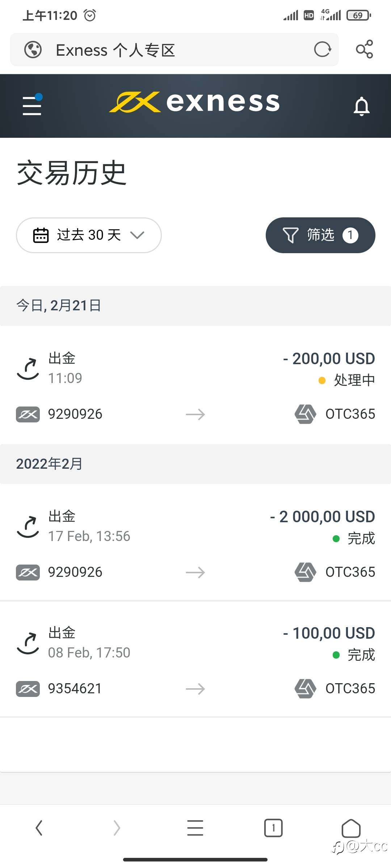Tap the filter count badge showing 1
391x868 pixels.
[x=350, y=235]
